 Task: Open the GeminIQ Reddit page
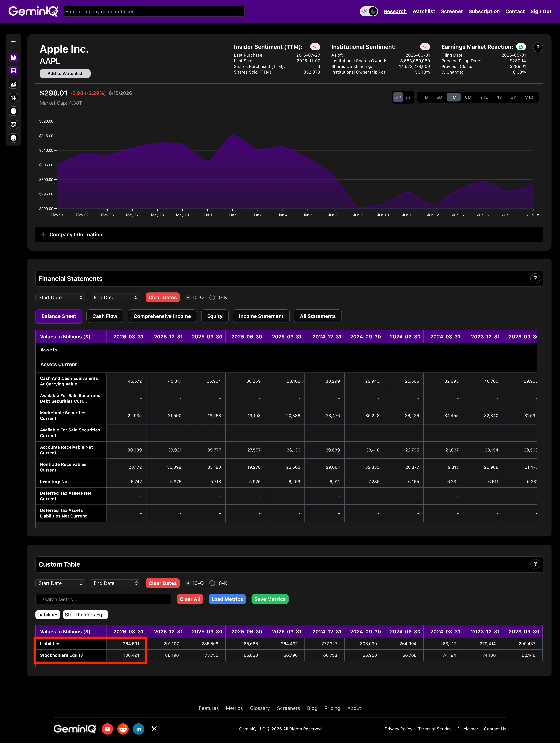[x=123, y=729]
